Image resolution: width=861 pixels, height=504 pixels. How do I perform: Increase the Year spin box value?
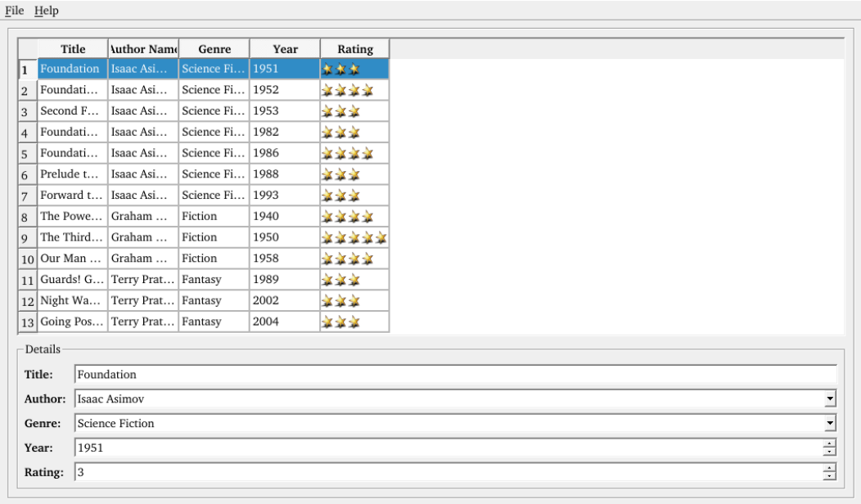(830, 443)
